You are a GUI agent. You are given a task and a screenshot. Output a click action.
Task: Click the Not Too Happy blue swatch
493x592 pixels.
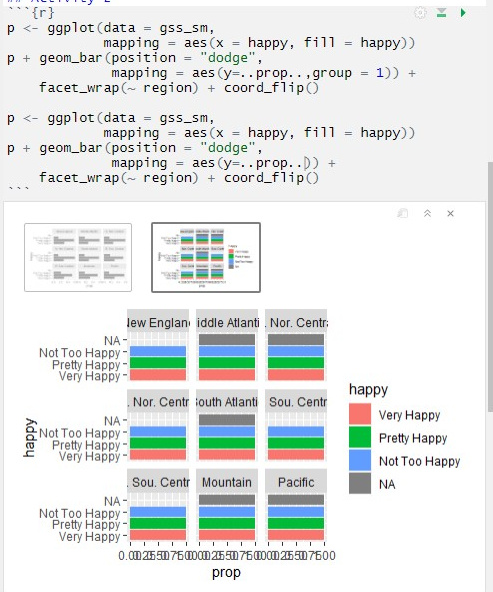360,460
